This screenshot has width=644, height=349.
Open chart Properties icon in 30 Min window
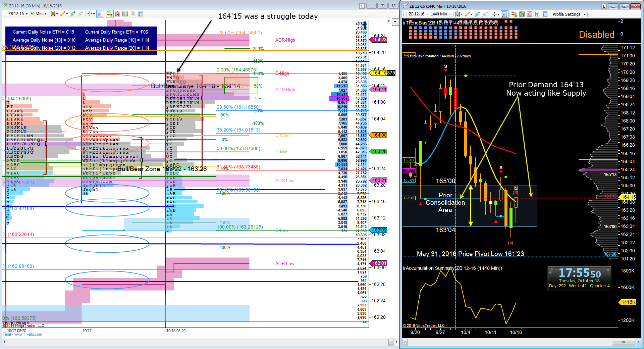click(141, 14)
